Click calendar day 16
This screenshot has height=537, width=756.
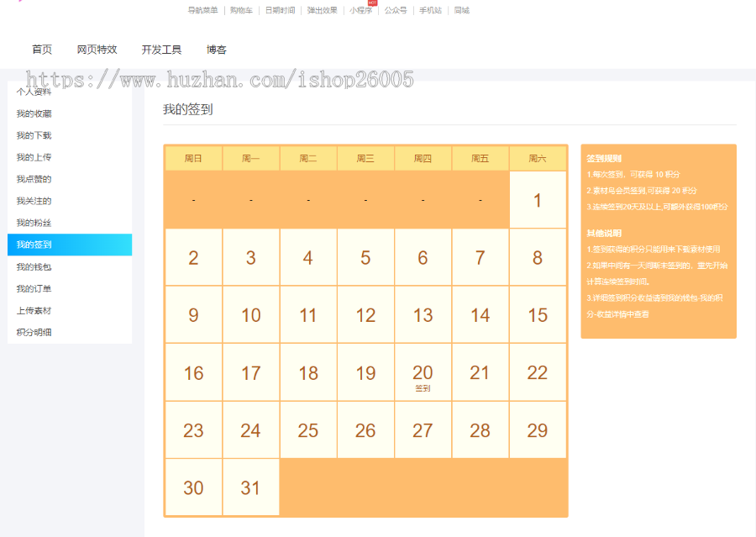[193, 372]
